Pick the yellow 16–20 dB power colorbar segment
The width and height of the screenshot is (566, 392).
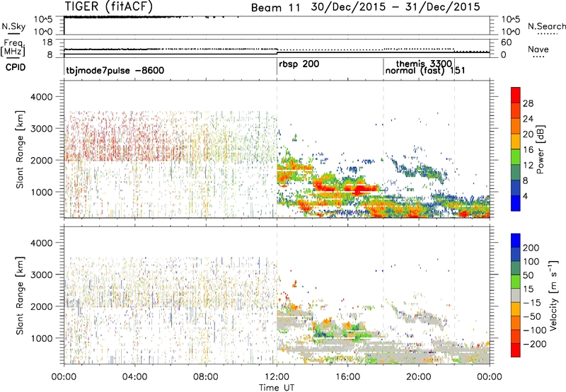pyautogui.click(x=516, y=142)
